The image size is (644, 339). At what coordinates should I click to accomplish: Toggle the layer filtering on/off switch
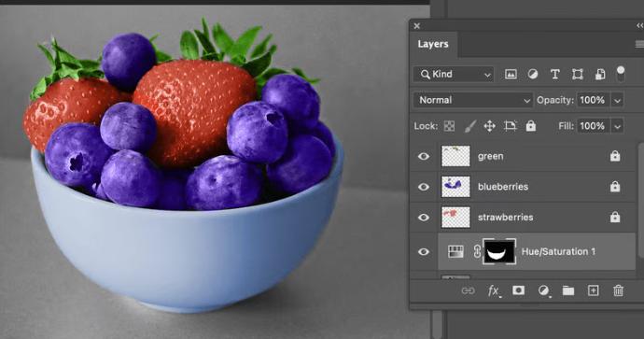click(621, 74)
